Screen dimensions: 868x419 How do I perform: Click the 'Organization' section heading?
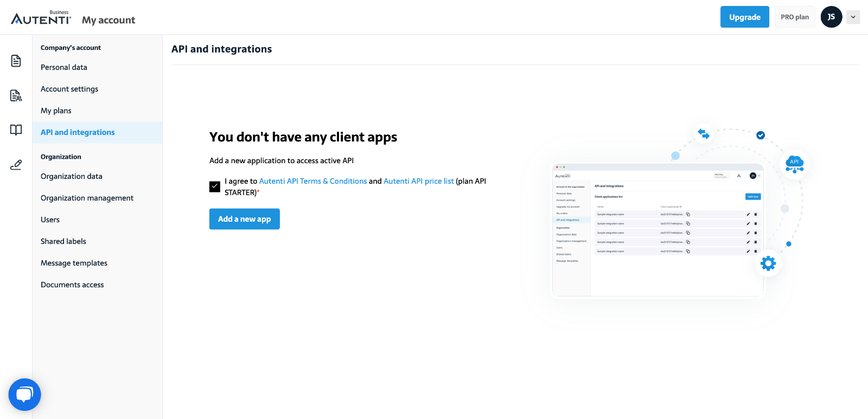click(61, 157)
